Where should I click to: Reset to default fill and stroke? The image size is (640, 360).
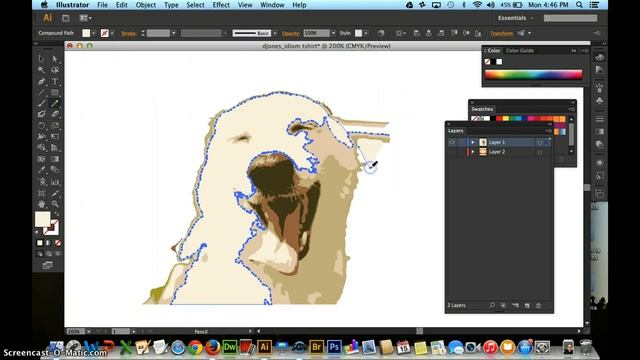click(37, 232)
